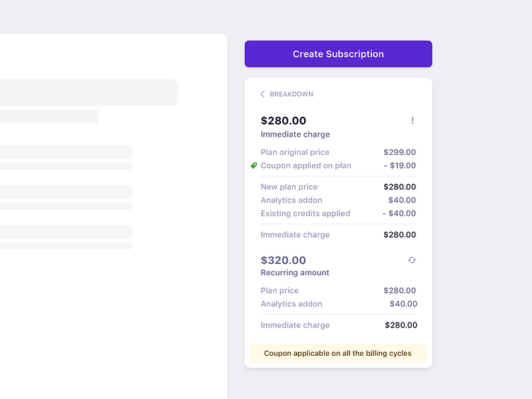The image size is (532, 399).
Task: Click the Create Subscription button
Action: 338,54
